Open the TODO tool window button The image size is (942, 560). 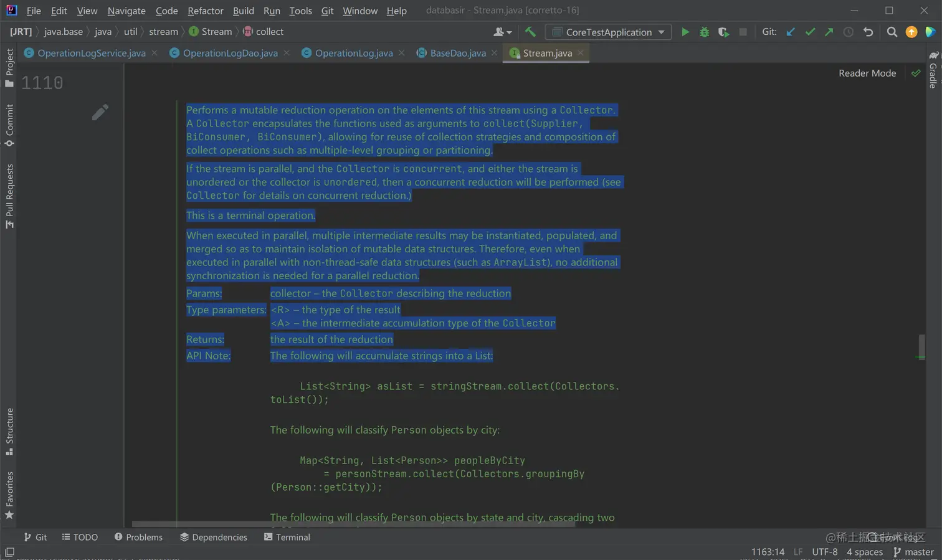click(x=80, y=537)
